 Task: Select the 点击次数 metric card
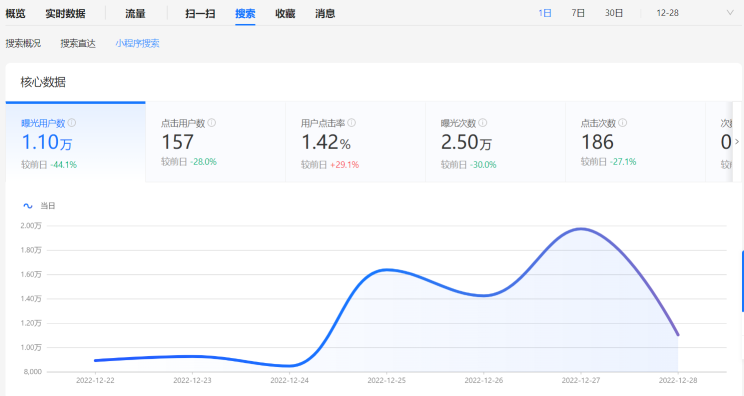tap(635, 142)
